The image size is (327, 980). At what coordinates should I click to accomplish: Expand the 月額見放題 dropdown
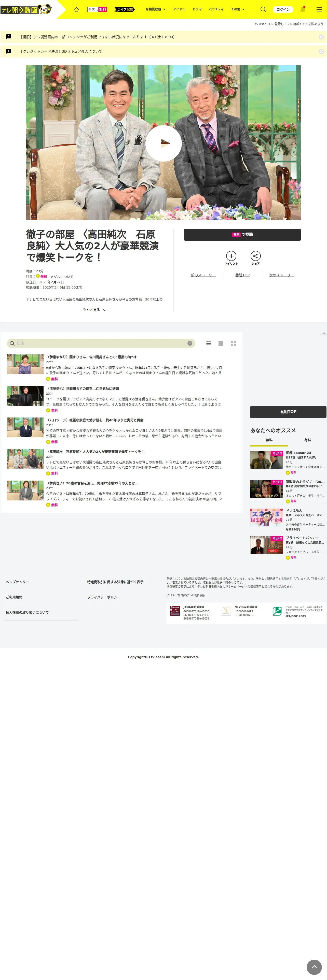155,9
